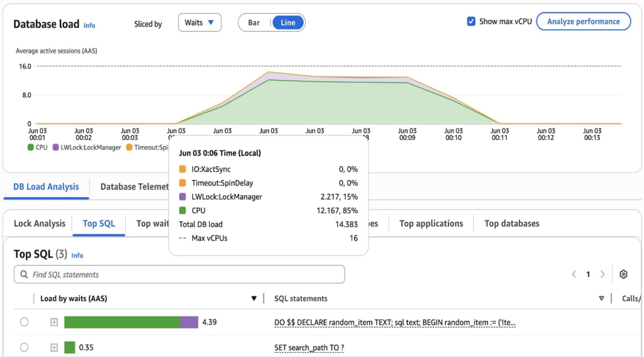Open the Top applications tab

[x=431, y=224]
